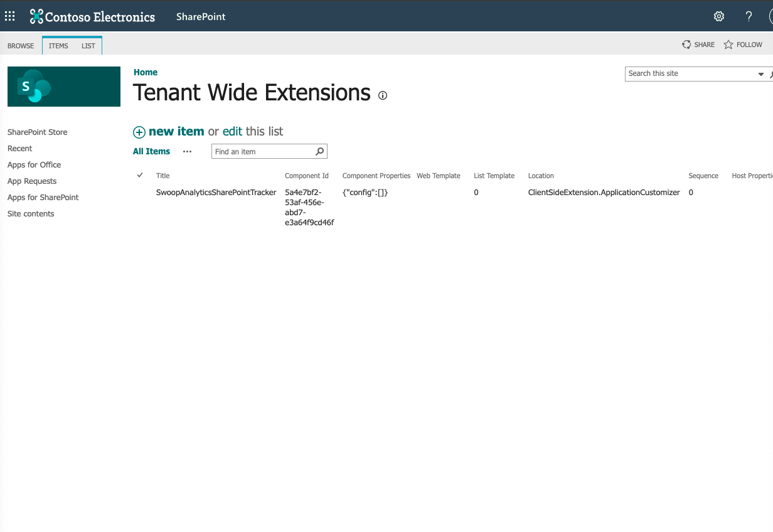Expand the search scope dropdown arrow
Image resolution: width=773 pixels, height=532 pixels.
tap(761, 74)
